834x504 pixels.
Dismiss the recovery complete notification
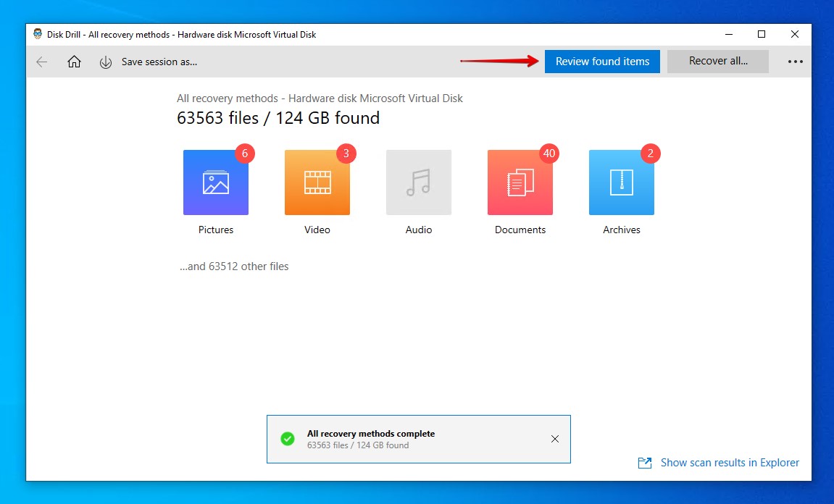point(555,439)
